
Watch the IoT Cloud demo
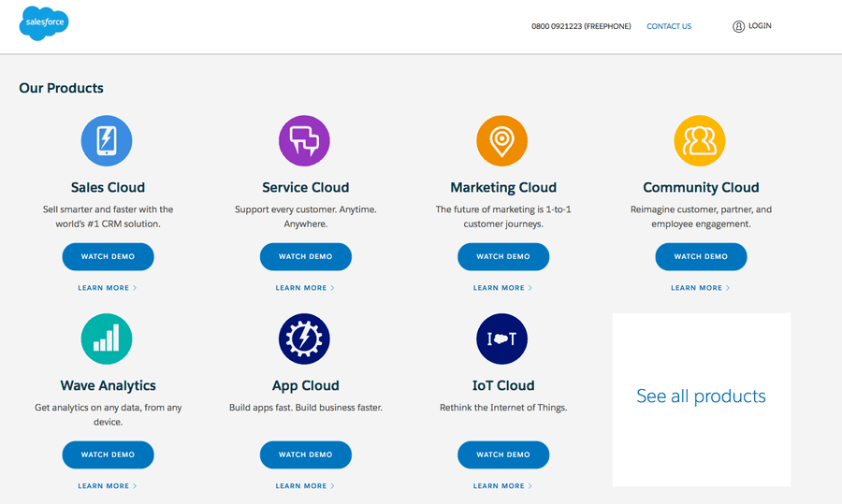[503, 454]
